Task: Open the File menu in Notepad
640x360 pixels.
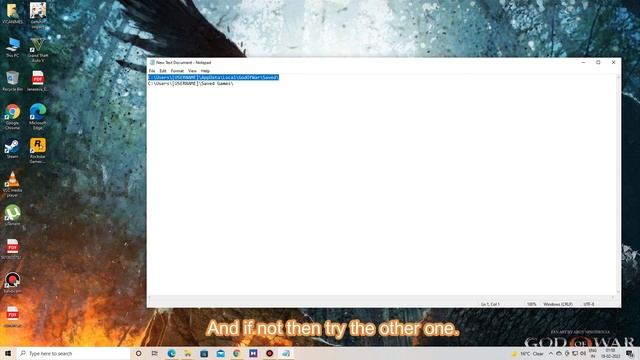Action: pos(152,71)
